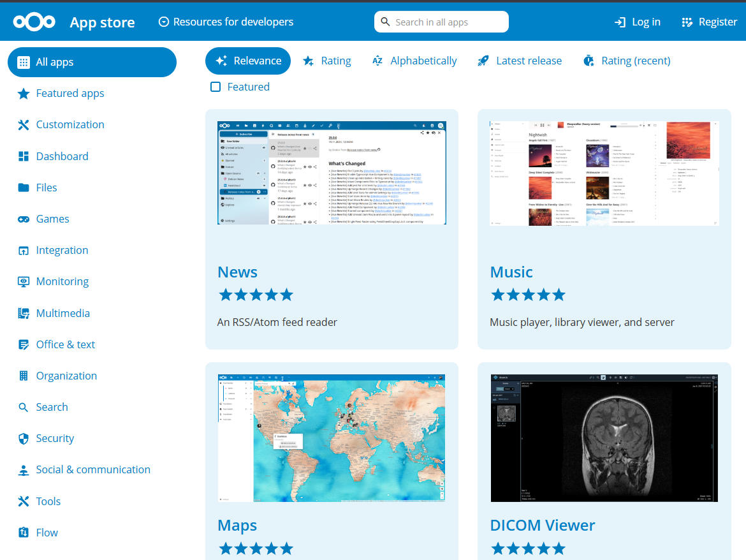
Task: Click the Security shield icon
Action: (24, 438)
